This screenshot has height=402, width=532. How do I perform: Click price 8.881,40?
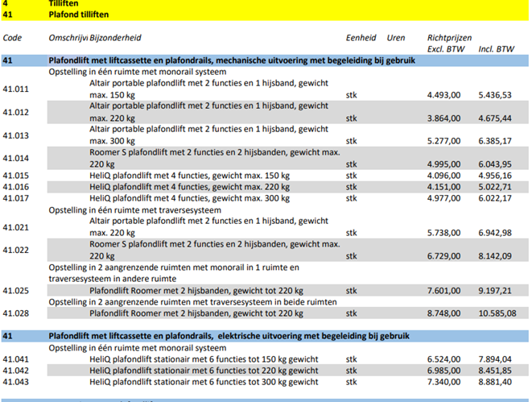click(495, 382)
